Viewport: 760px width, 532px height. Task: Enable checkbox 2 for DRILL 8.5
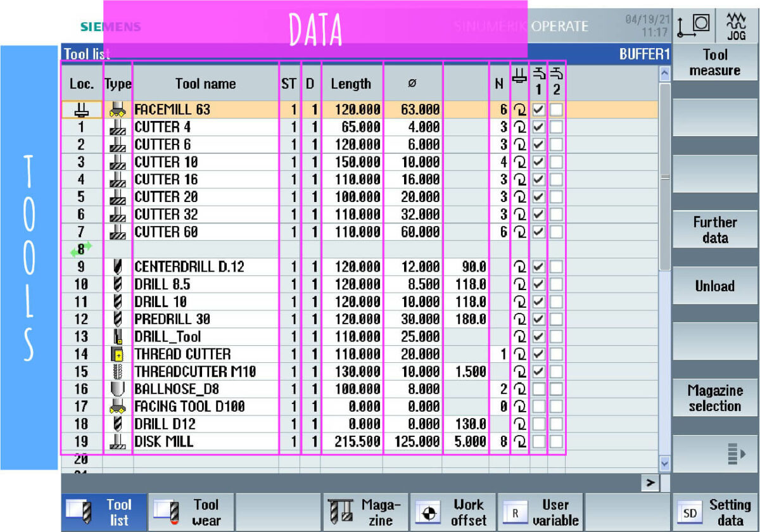coord(556,284)
